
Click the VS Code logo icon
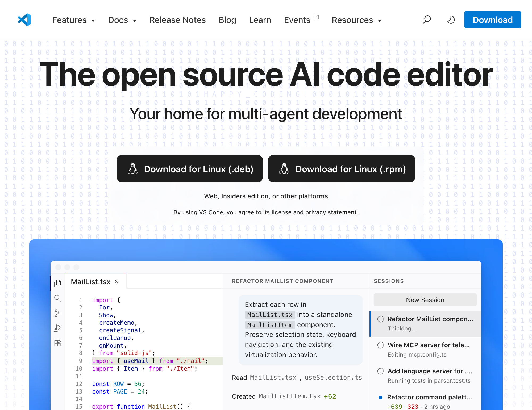click(24, 20)
